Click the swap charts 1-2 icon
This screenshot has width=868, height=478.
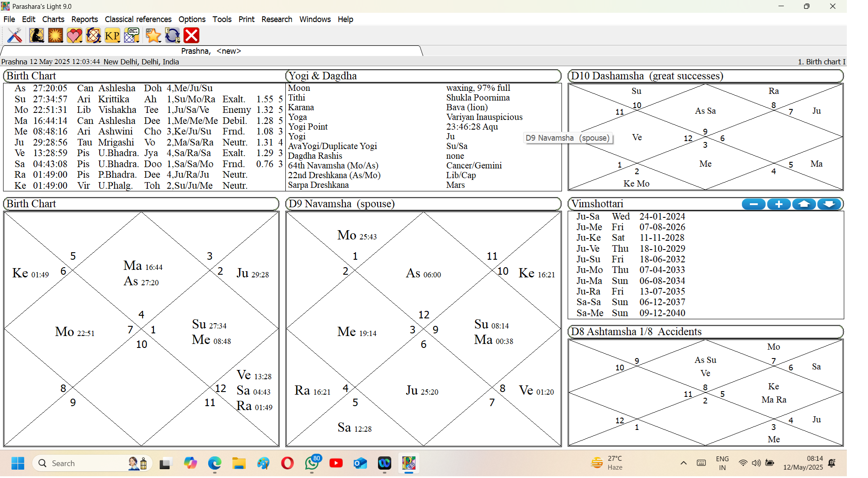point(172,35)
